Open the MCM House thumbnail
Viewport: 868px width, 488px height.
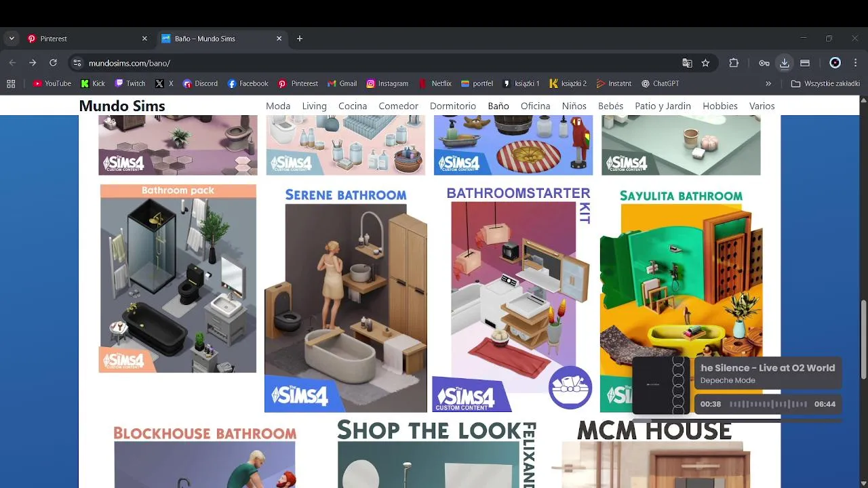tap(654, 453)
